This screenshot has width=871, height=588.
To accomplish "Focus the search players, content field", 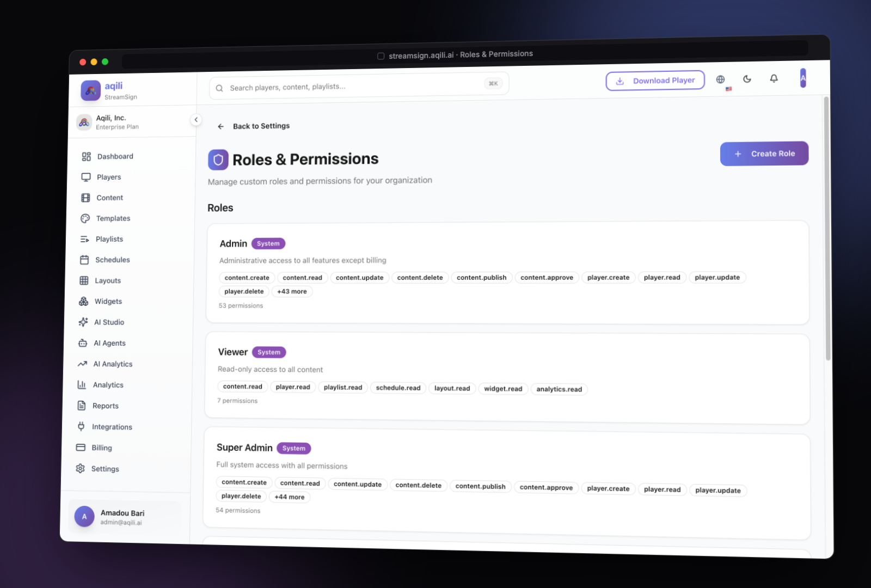I will (x=359, y=86).
